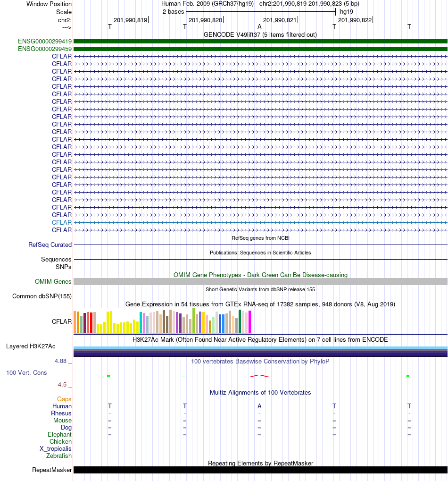Click the Gaps row label
The width and height of the screenshot is (448, 481).
(64, 399)
